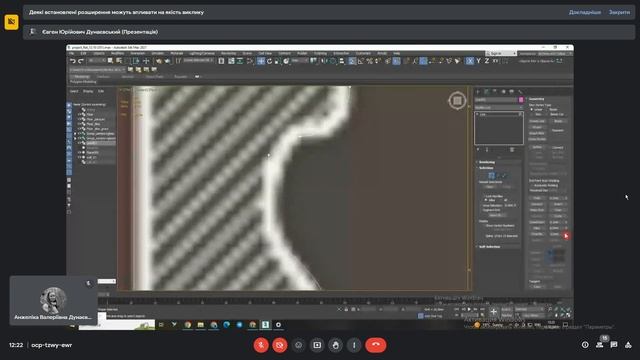The height and width of the screenshot is (360, 640).
Task: Constrain to the X axis
Action: pyautogui.click(x=470, y=61)
